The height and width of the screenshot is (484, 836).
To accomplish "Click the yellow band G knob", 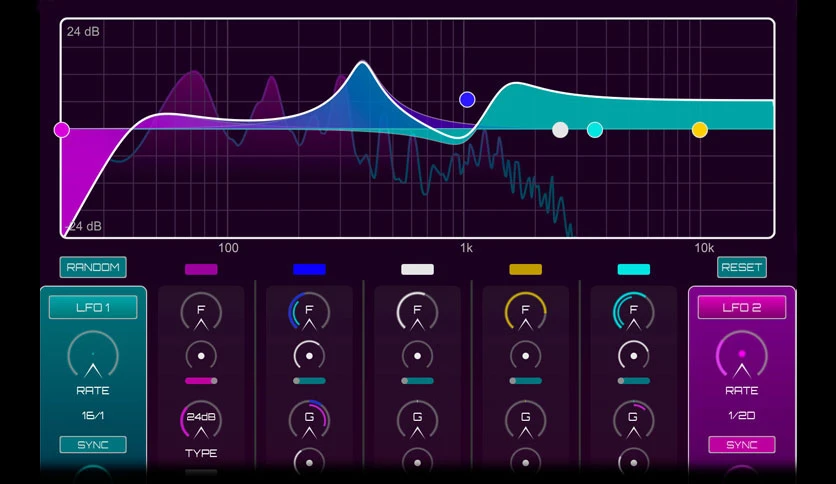I will click(x=526, y=420).
